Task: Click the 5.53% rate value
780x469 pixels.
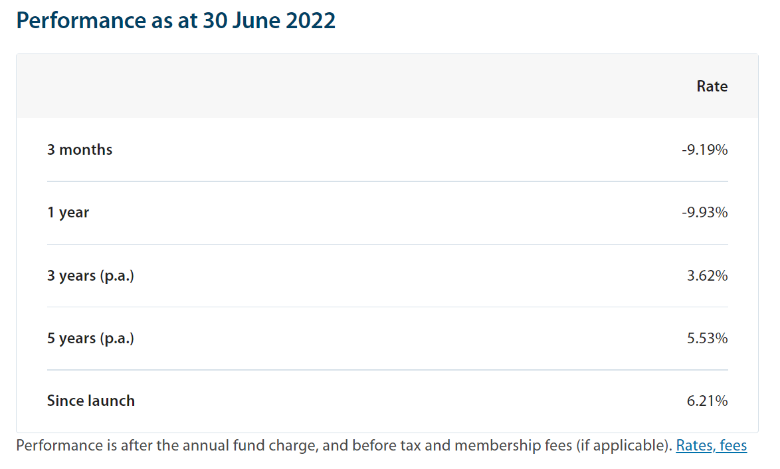Action: click(707, 338)
